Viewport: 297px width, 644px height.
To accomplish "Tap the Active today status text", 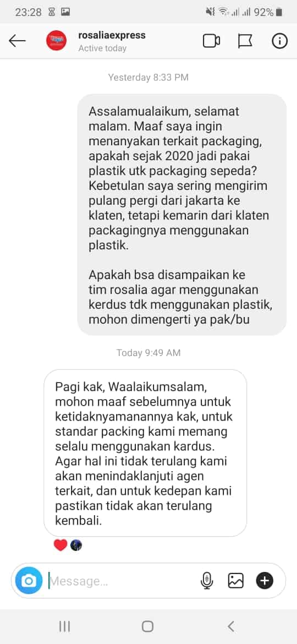I will coord(102,48).
